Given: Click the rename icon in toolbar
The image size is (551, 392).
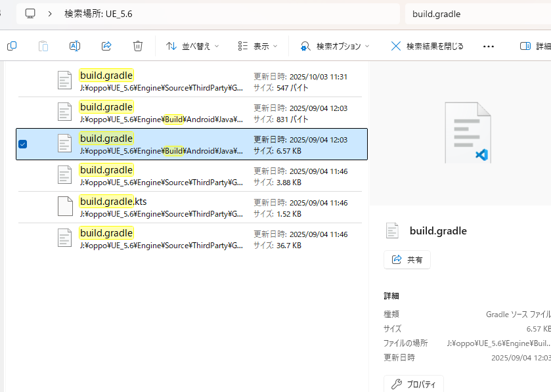Looking at the screenshot, I should tap(75, 46).
